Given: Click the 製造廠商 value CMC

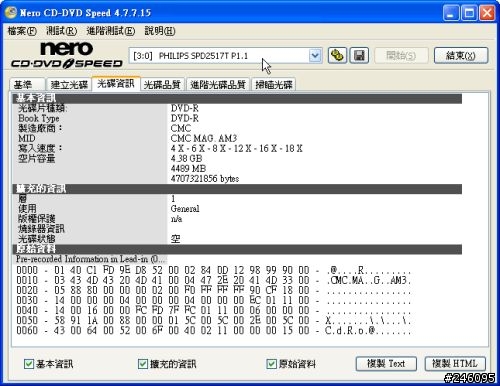Looking at the screenshot, I should [181, 128].
